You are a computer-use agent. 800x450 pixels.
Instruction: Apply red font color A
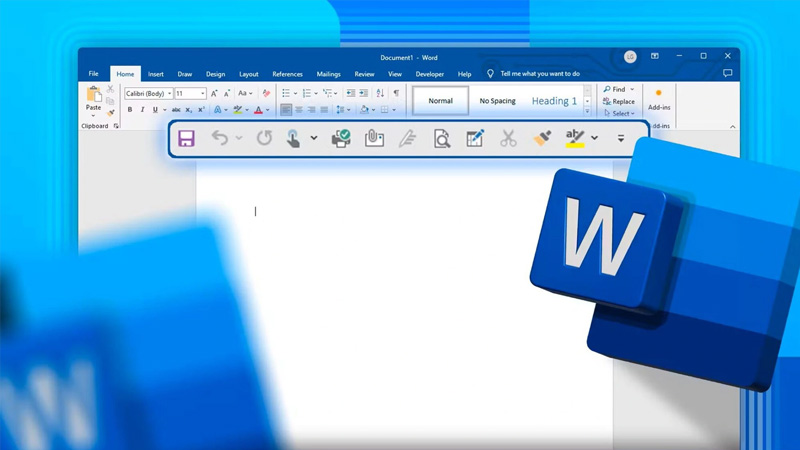coord(259,110)
